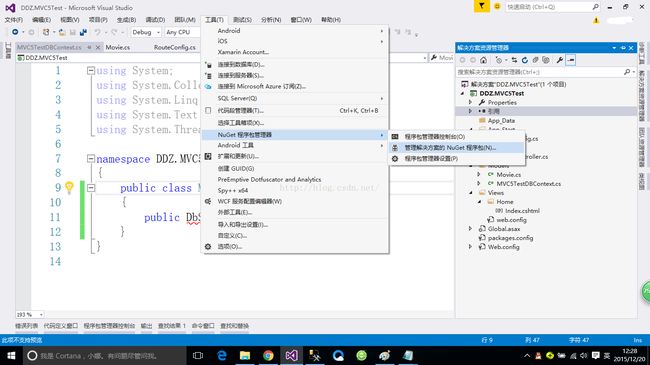Click the Package Manager Settings gear icon in submenu

pos(395,158)
